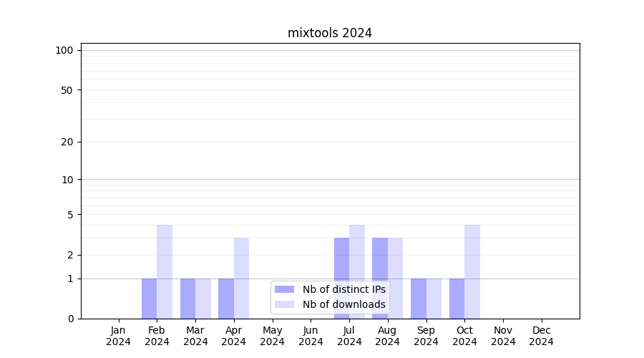This screenshot has height=358, width=644.
Task: Click the '20' y-axis tick label
Action: 67,142
